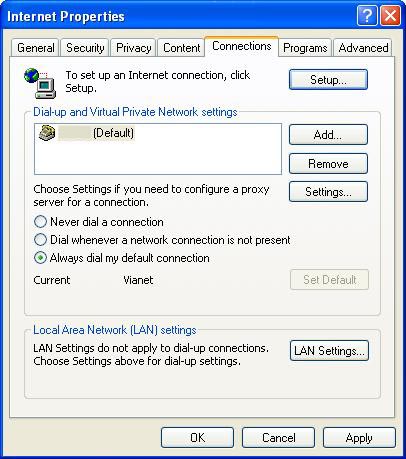This screenshot has width=406, height=459.
Task: Switch to the Content tab
Action: tap(181, 48)
